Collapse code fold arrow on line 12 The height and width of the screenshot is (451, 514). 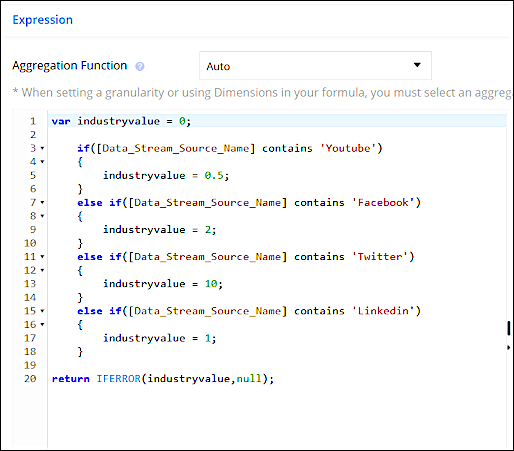(42, 270)
